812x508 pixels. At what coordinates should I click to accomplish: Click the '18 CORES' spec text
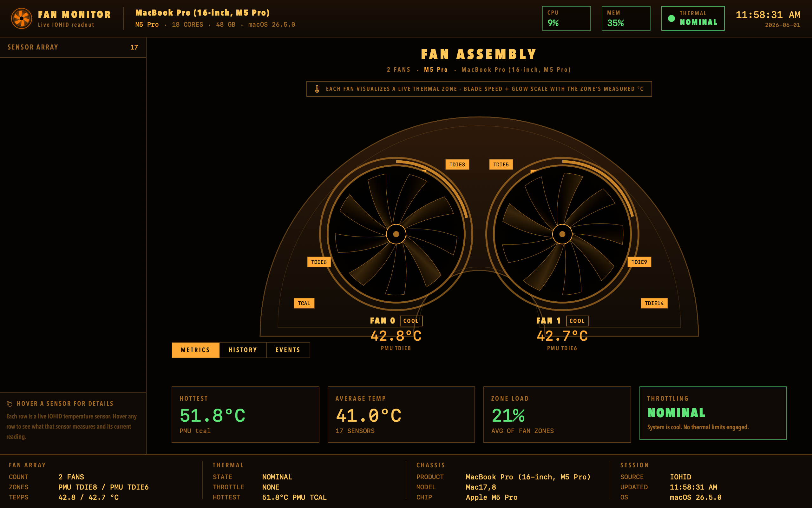(x=187, y=24)
